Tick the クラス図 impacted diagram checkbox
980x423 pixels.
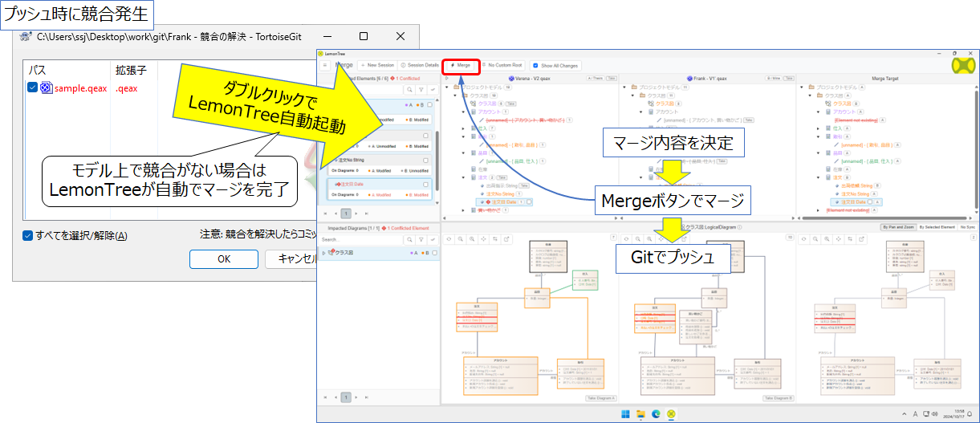coord(434,254)
